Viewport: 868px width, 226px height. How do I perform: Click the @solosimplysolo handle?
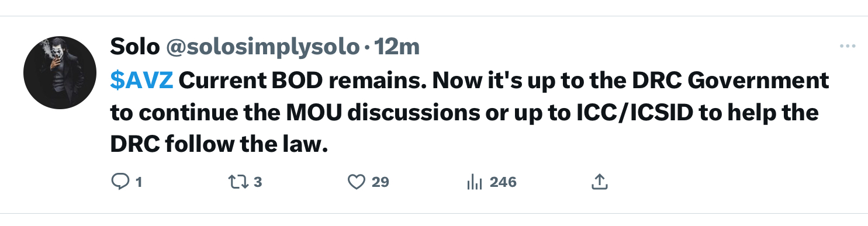click(262, 47)
